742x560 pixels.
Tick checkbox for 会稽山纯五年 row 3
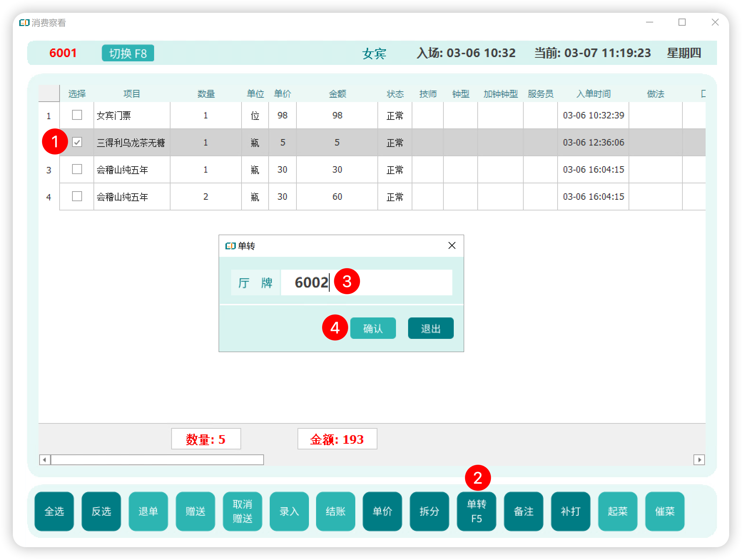click(77, 169)
